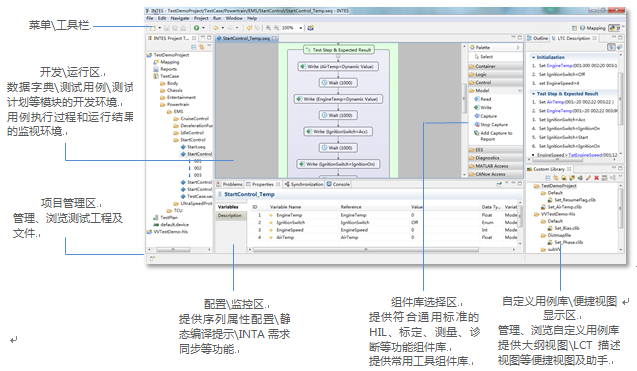
Task: Choose the Select tool in Palette
Action: click(483, 57)
